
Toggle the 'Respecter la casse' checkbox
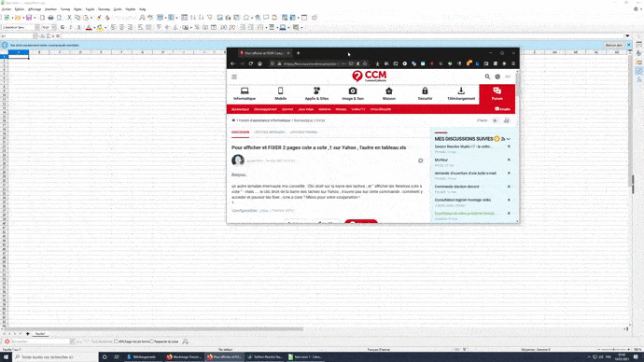[x=152, y=341]
